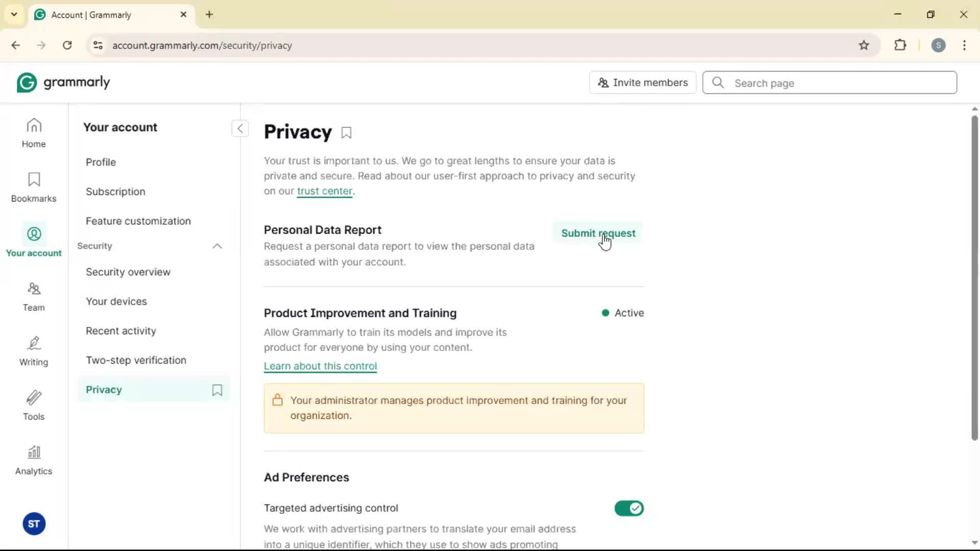Image resolution: width=980 pixels, height=551 pixels.
Task: Select Subscription in account menu
Action: pyautogui.click(x=115, y=192)
